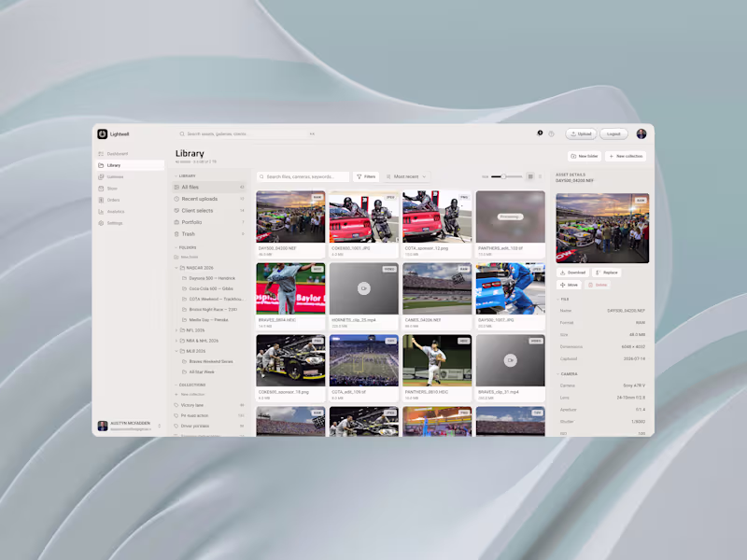Select the PANTHERS_0810.HEIC thumbnail

pyautogui.click(x=437, y=360)
